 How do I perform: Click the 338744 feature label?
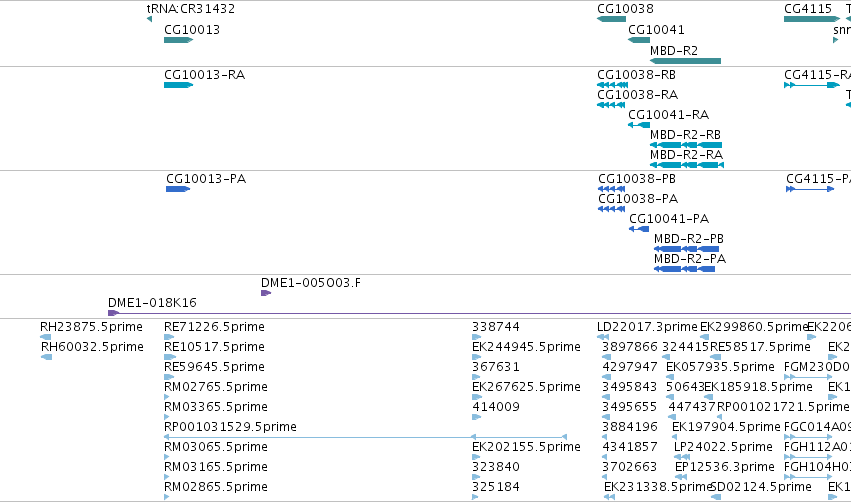tap(496, 327)
